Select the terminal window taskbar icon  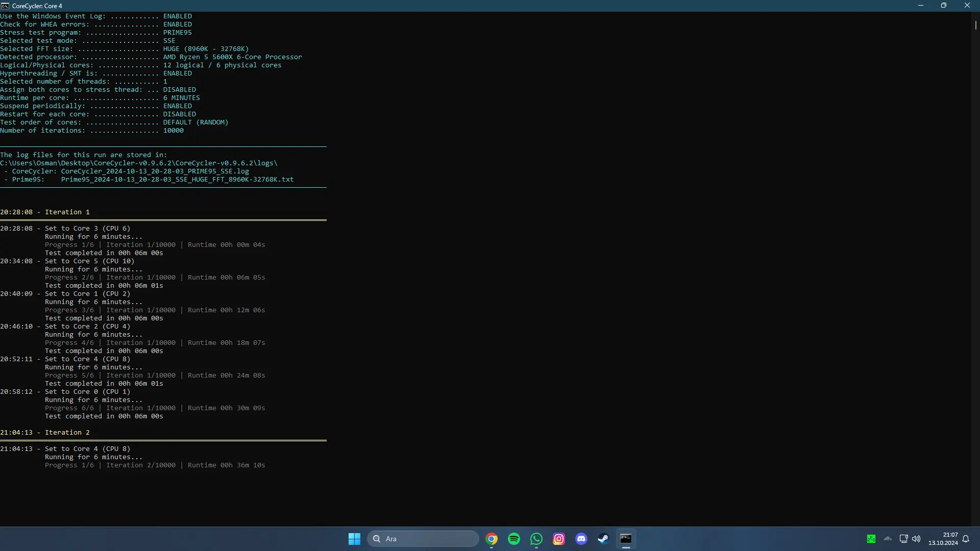point(626,539)
